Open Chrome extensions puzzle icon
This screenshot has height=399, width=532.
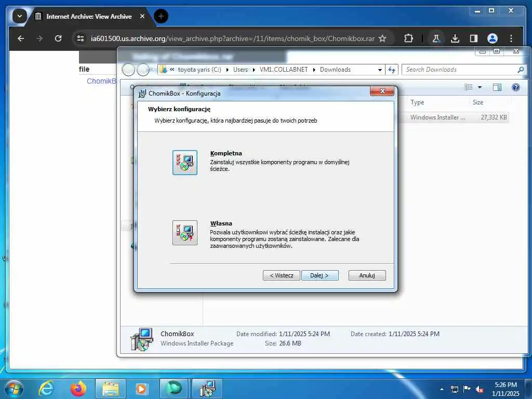click(x=408, y=38)
